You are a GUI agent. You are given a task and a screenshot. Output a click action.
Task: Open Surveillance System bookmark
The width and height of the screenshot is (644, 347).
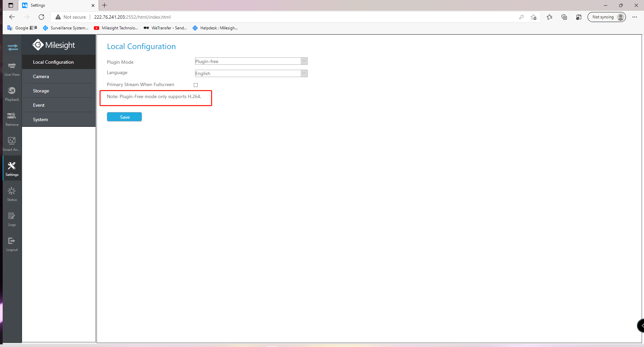[x=66, y=28]
